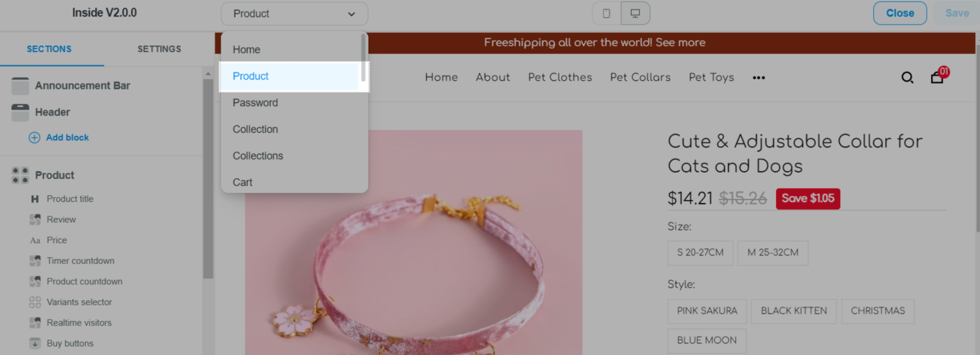Image resolution: width=980 pixels, height=355 pixels.
Task: Select the BLACK KITTEN style
Action: (794, 311)
